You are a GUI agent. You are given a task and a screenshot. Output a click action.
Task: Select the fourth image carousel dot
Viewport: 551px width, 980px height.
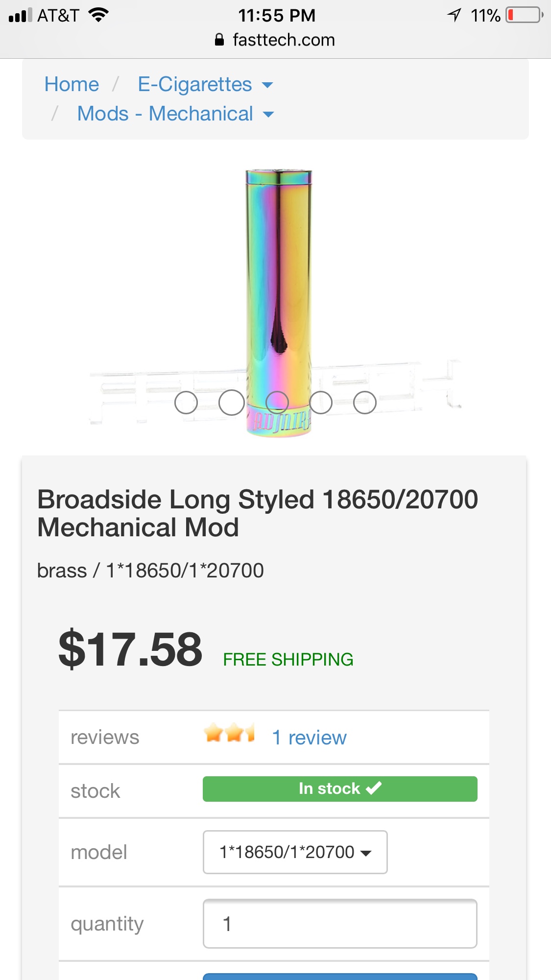click(x=321, y=403)
